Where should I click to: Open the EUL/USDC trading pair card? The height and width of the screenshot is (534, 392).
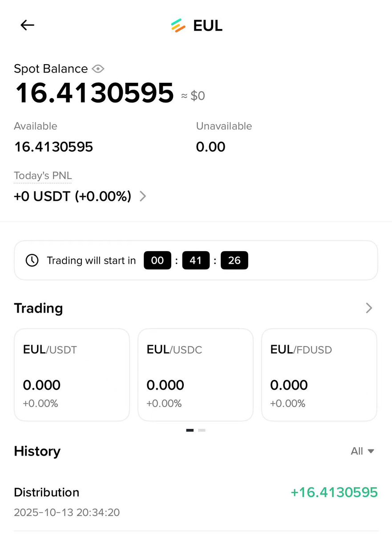[195, 375]
